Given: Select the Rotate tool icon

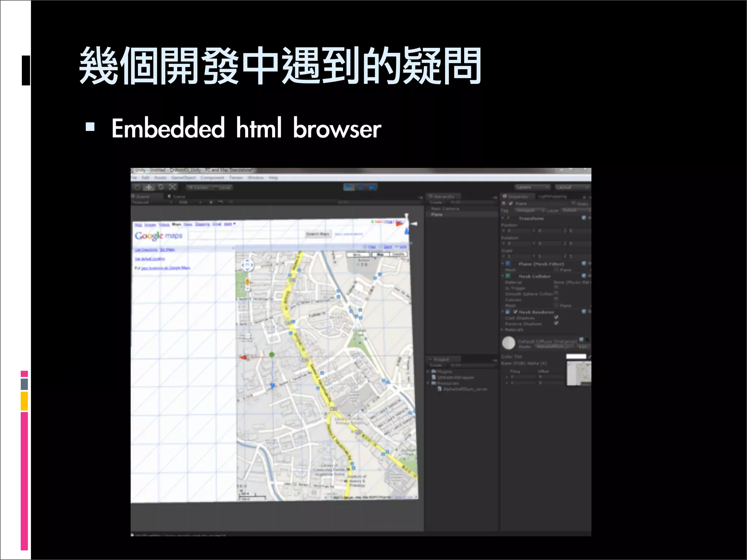Looking at the screenshot, I should (161, 187).
